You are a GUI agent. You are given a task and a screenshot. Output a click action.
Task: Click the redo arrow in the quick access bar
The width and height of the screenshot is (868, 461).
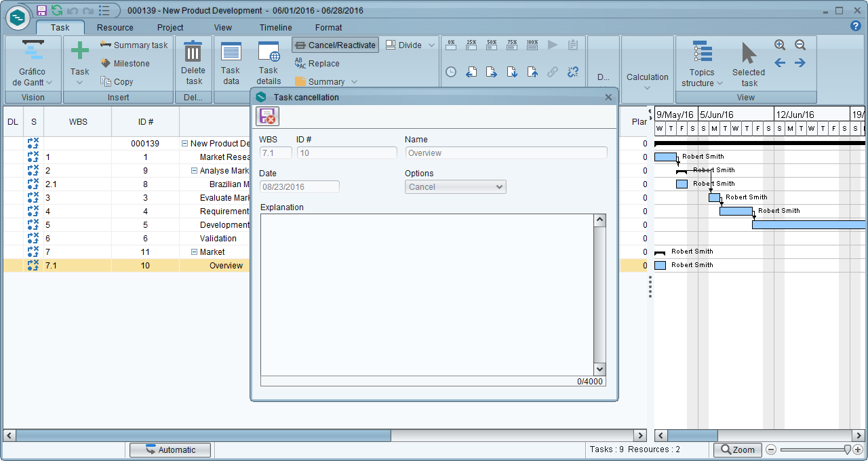click(87, 10)
